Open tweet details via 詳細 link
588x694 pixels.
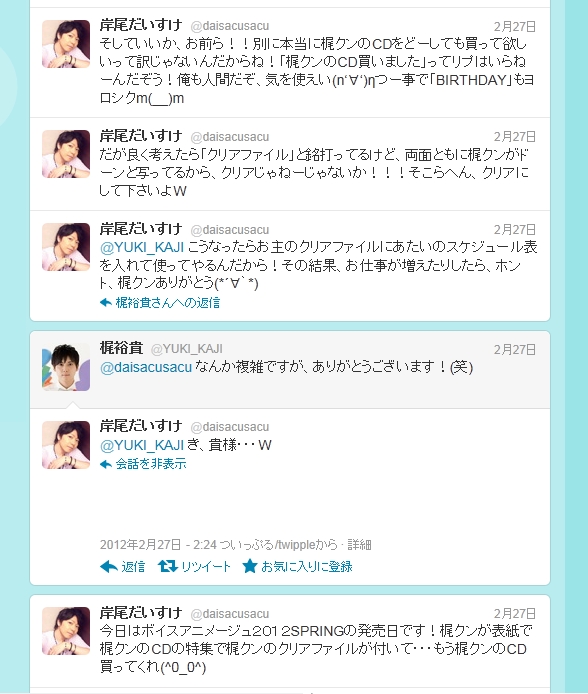coord(359,544)
